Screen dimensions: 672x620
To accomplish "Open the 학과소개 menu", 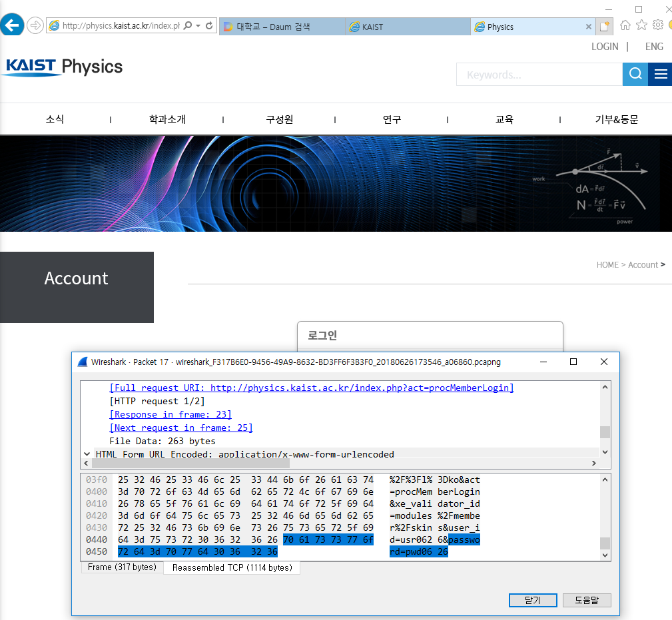I will click(167, 120).
